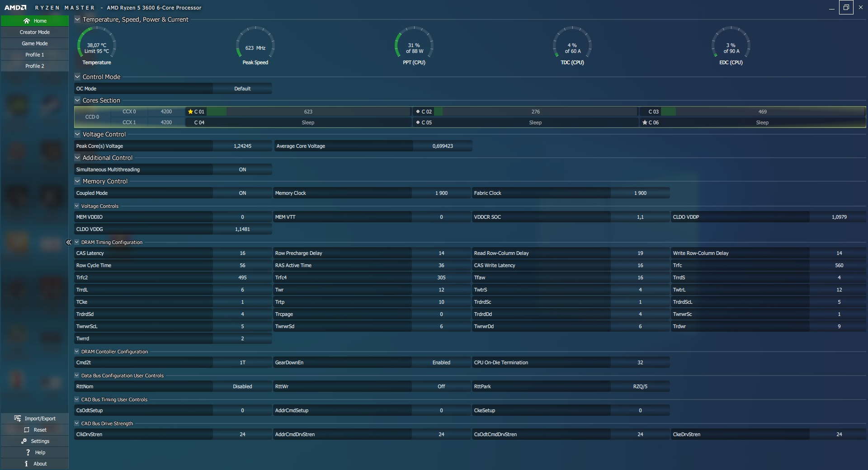Click the Reset icon in the sidebar
This screenshot has height=470, width=868.
click(x=27, y=430)
